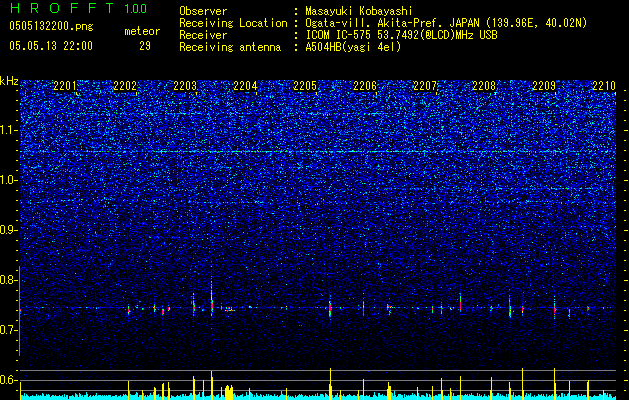The height and width of the screenshot is (400, 629).
Task: Click the meteor count value 29
Action: 145,46
